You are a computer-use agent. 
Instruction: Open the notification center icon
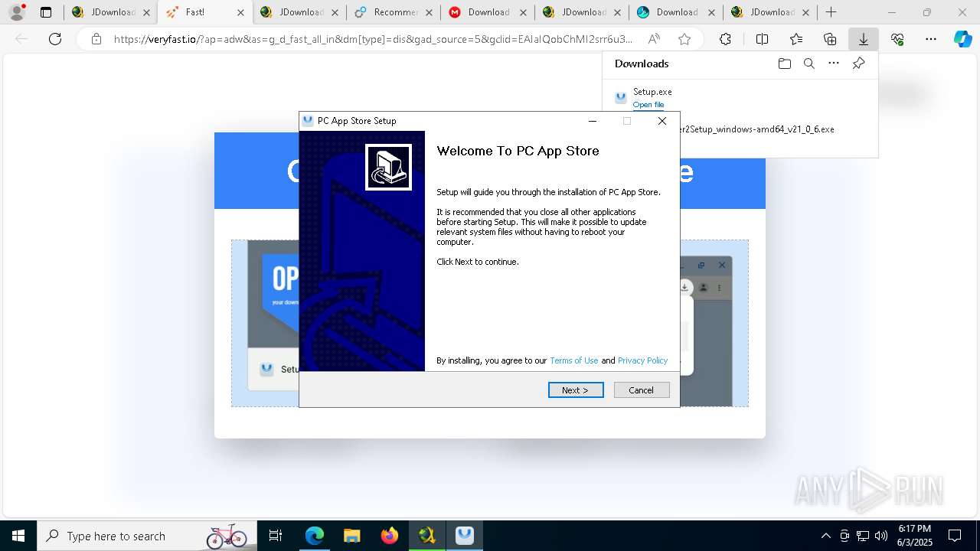(955, 536)
